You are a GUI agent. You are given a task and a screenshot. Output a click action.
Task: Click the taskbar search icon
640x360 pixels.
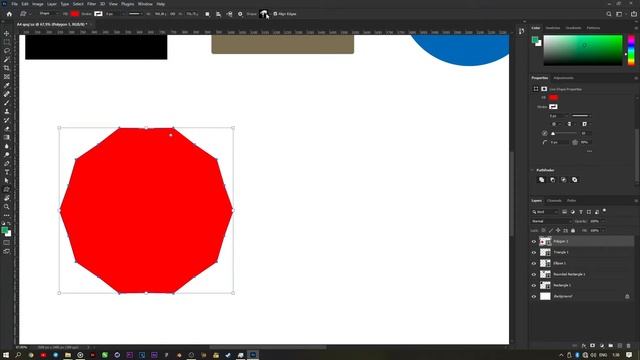pos(18,355)
